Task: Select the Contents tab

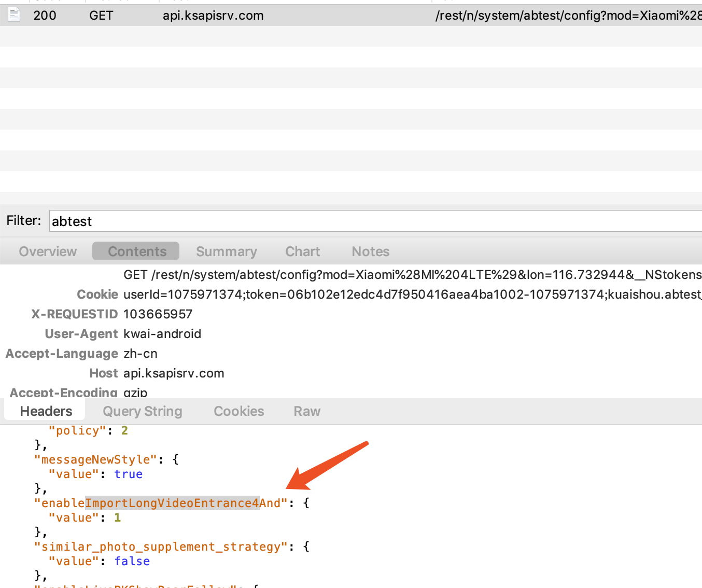Action: click(x=137, y=251)
